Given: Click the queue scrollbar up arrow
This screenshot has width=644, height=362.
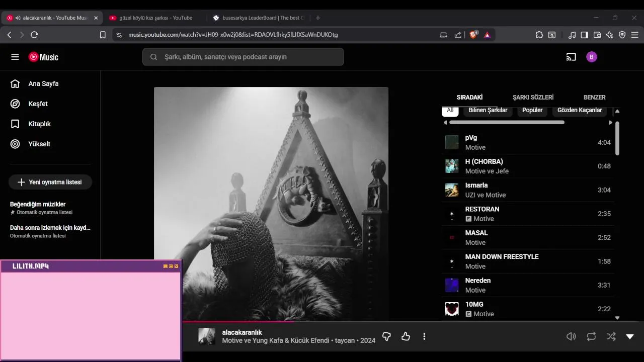Looking at the screenshot, I should tap(617, 111).
